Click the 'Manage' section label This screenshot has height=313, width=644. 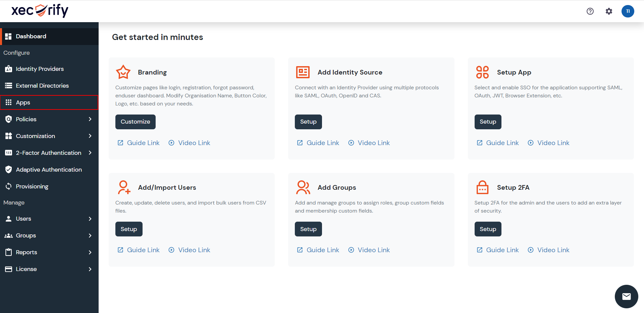tap(14, 203)
